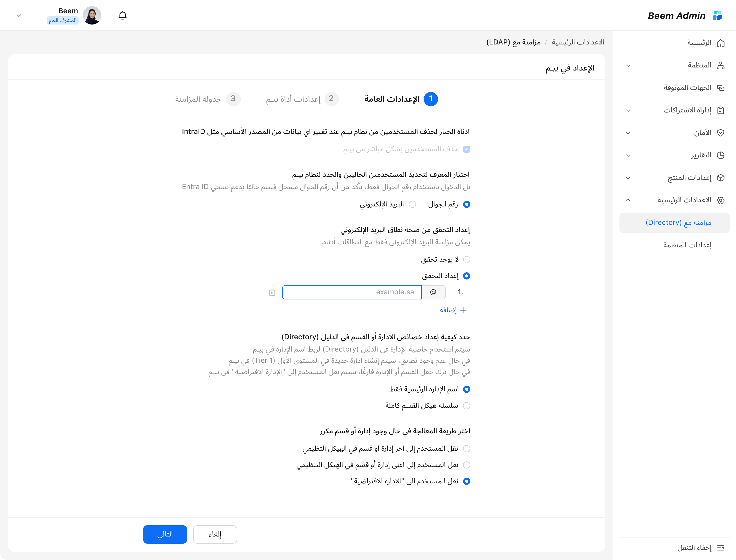Open the Beem account dropdown chevron
Screen dimensions: 736x560
point(19,15)
